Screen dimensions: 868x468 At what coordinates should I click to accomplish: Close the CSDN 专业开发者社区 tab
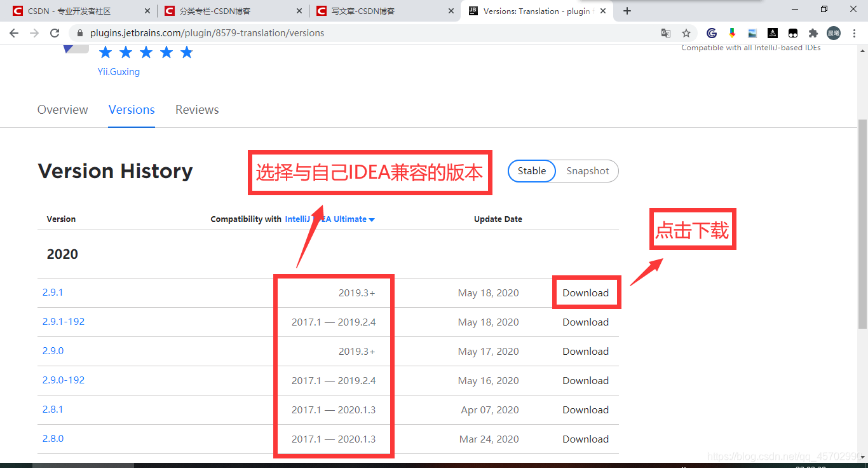147,11
